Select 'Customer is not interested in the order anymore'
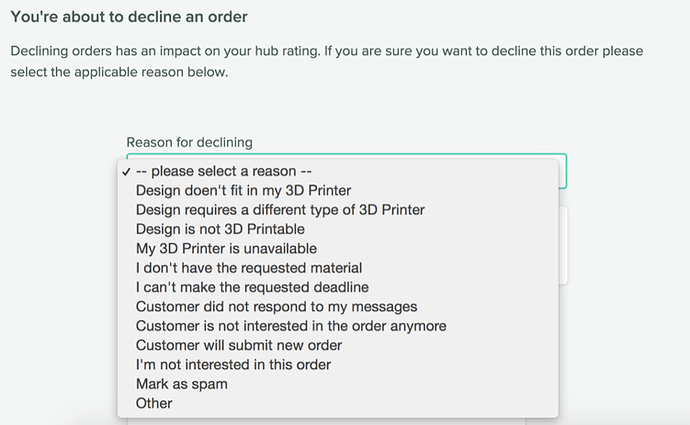Screen dimensions: 690x425 291,326
